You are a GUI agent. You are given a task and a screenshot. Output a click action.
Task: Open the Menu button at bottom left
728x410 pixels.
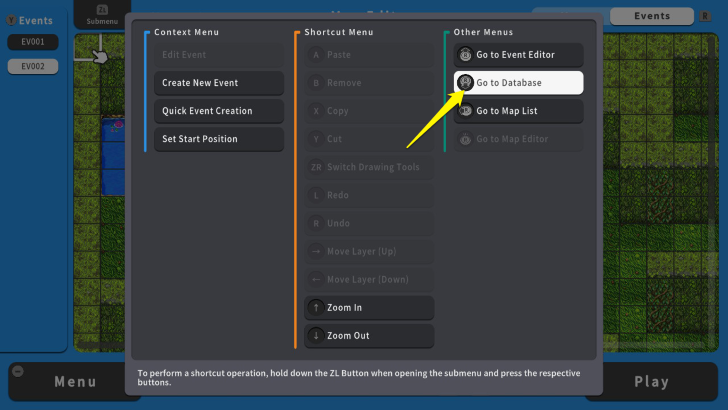click(x=75, y=381)
